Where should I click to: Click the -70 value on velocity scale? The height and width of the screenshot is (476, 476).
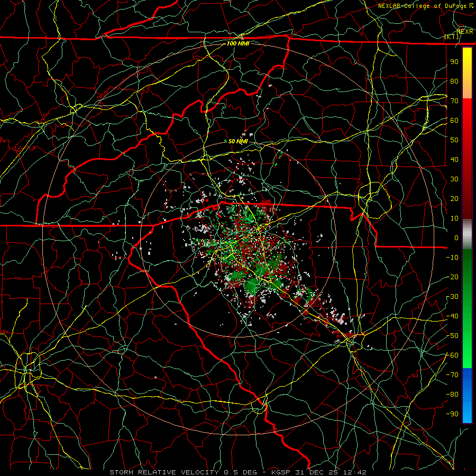(x=452, y=375)
